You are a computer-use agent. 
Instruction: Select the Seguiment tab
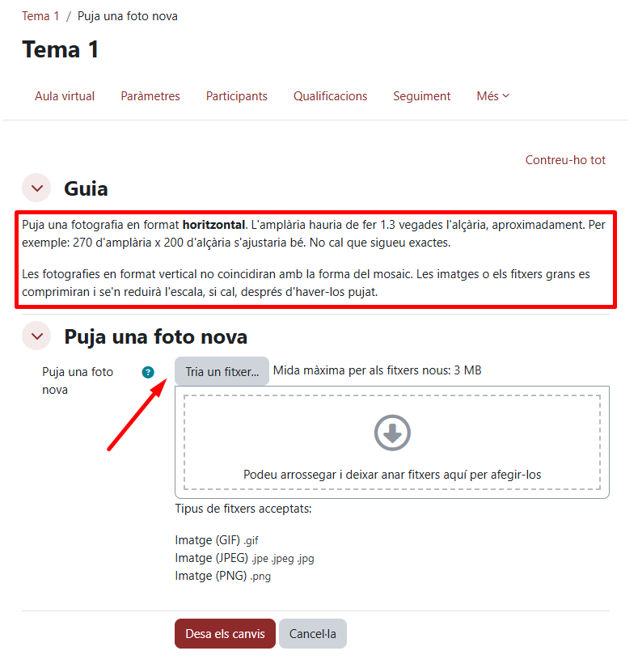coord(422,96)
